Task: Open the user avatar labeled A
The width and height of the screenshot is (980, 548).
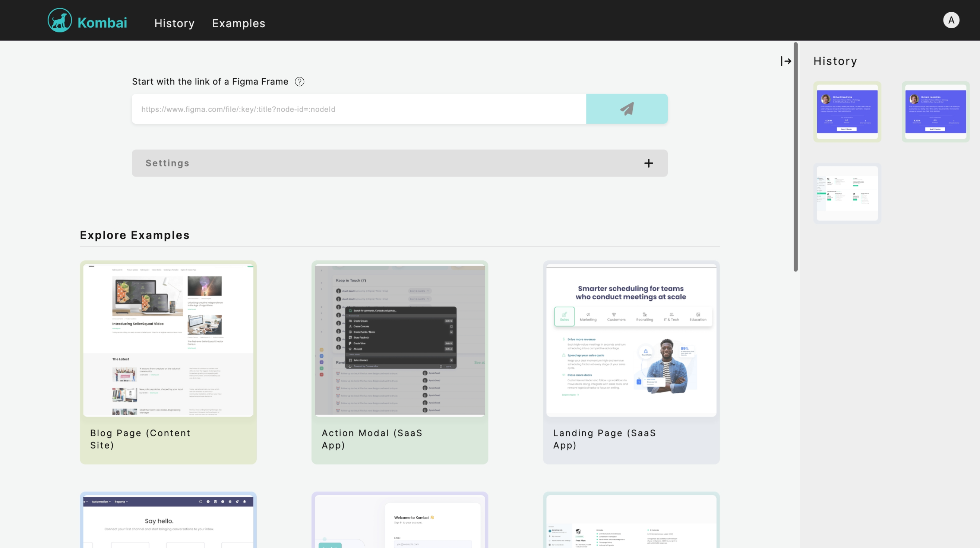Action: [x=951, y=20]
